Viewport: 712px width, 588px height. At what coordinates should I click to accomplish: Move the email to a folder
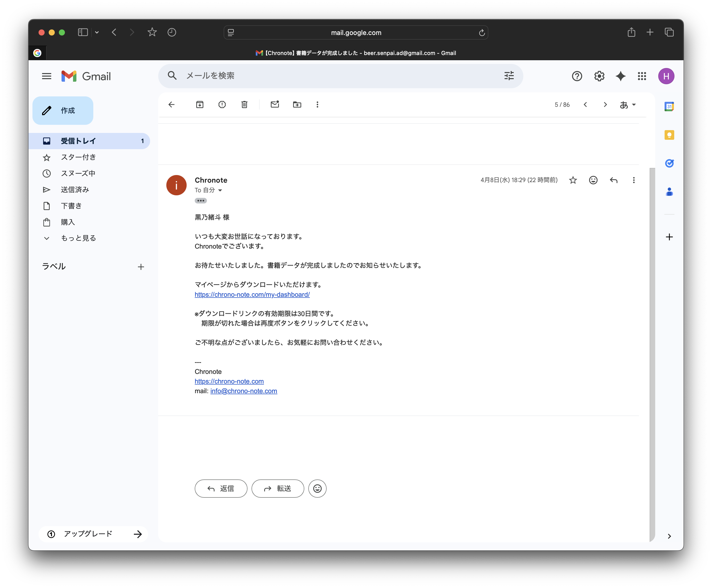297,105
